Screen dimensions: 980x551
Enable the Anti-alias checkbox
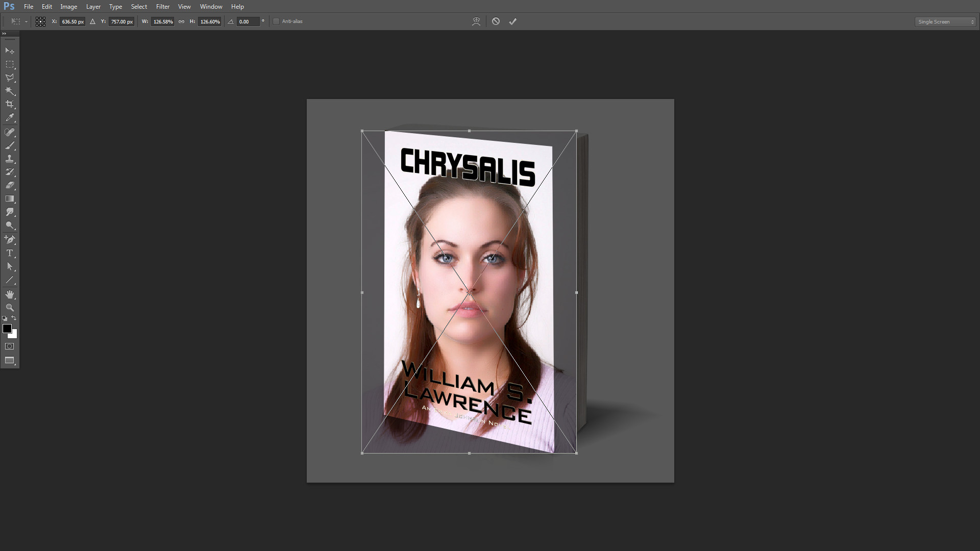(276, 21)
